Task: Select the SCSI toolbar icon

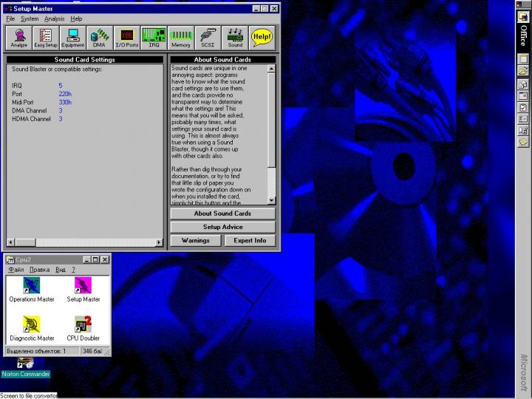Action: (x=208, y=38)
